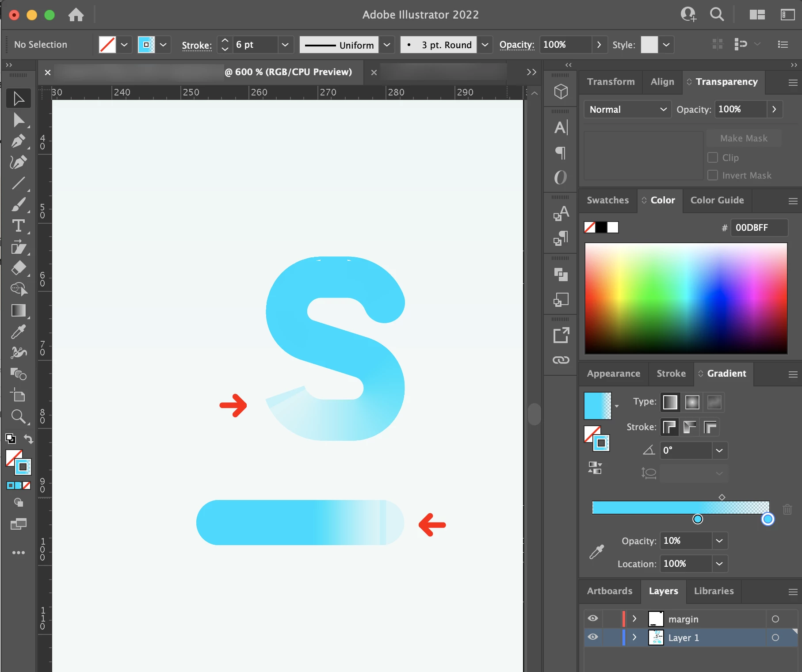This screenshot has height=672, width=802.
Task: Select the Type tool
Action: click(19, 226)
